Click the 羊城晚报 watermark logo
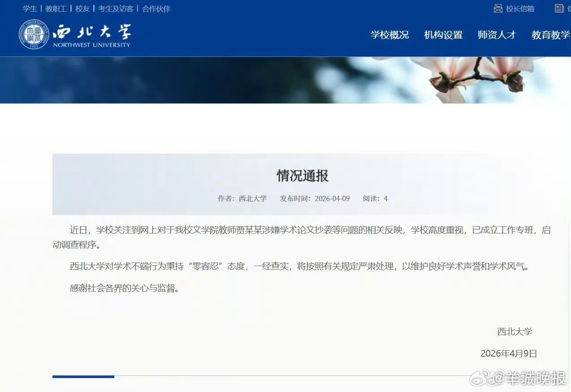This screenshot has width=571, height=392. click(518, 379)
